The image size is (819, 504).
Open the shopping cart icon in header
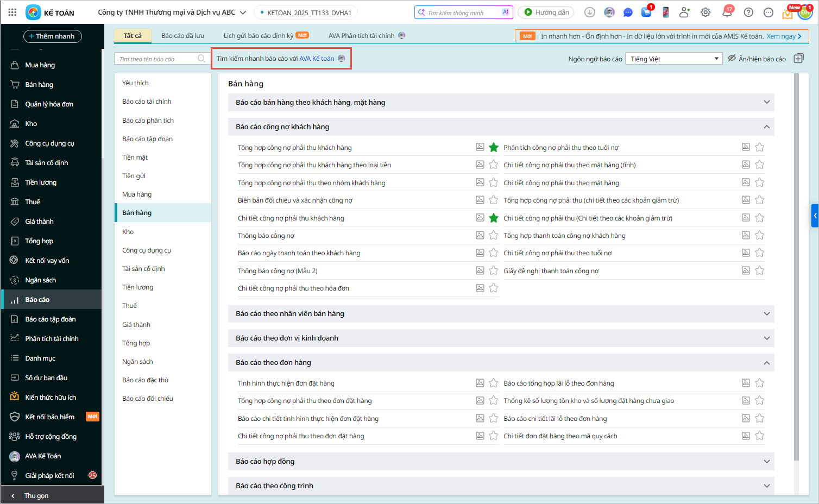[646, 12]
